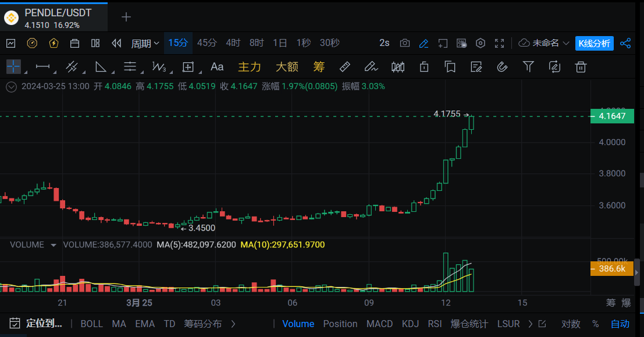Toggle the % percentage scale
The height and width of the screenshot is (337, 644).
coord(596,324)
